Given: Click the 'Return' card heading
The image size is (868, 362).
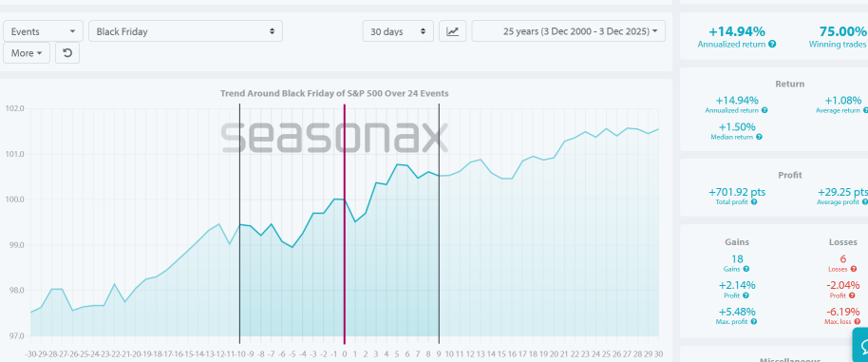Looking at the screenshot, I should click(x=790, y=85).
